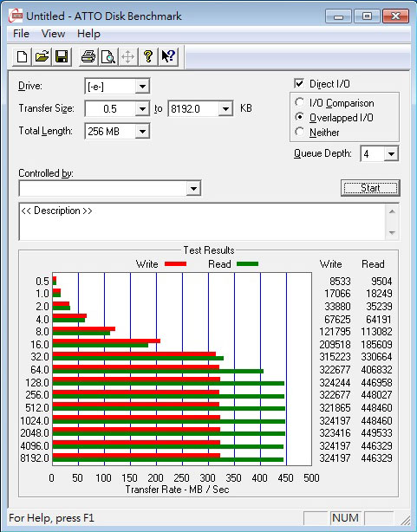Image resolution: width=417 pixels, height=532 pixels.
Task: Save results using the floppy disk icon
Action: pyautogui.click(x=62, y=56)
